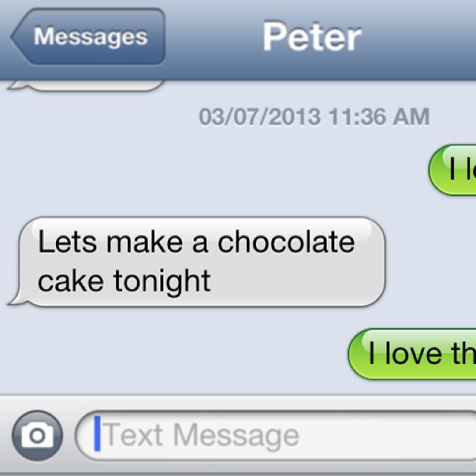Tap the green 'I love th' sent bubble
The width and height of the screenshot is (476, 476).
[x=412, y=354]
